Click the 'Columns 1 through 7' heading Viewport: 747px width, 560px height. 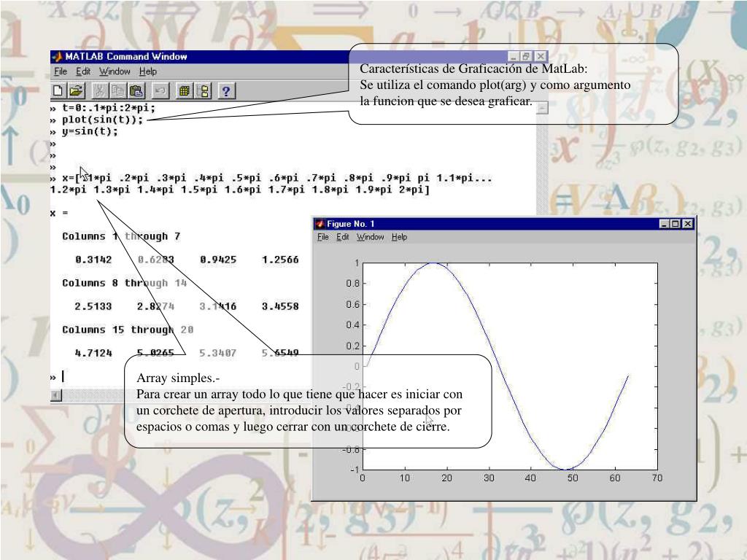click(x=121, y=236)
